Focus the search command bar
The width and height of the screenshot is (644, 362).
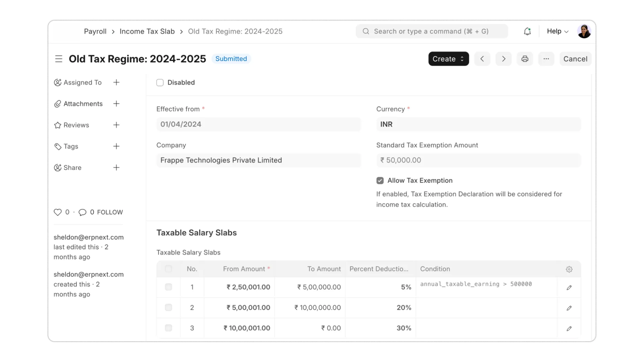pos(432,31)
